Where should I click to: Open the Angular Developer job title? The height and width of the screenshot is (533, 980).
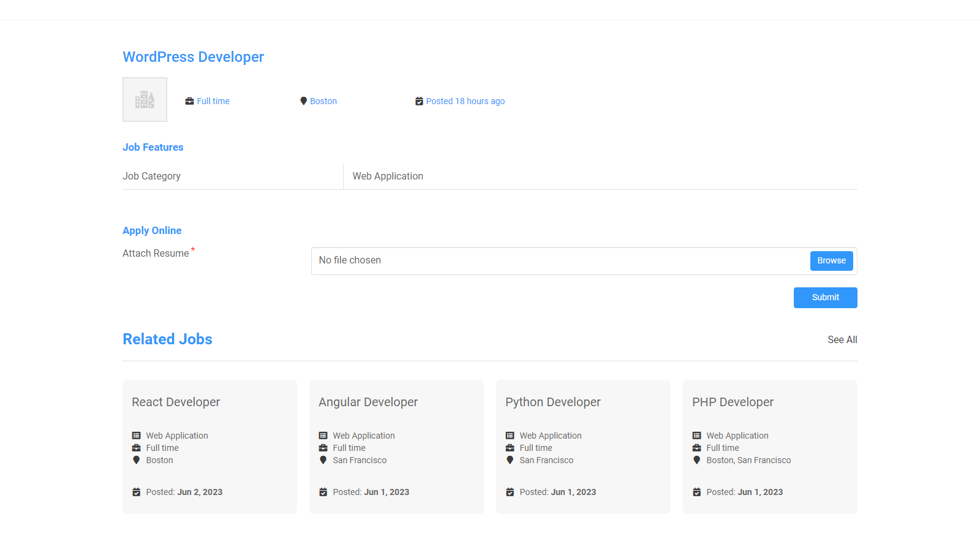[x=368, y=402]
